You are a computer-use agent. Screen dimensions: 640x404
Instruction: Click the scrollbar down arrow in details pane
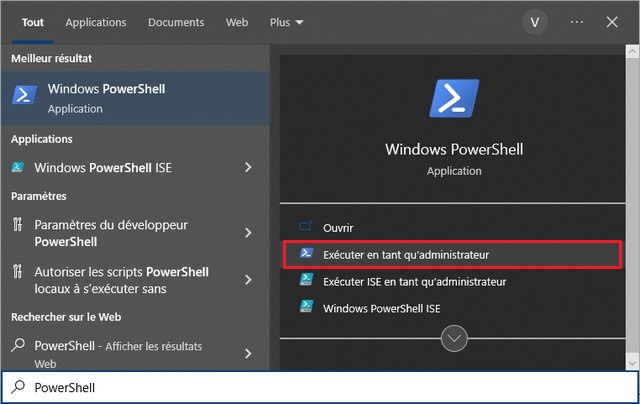click(x=632, y=362)
